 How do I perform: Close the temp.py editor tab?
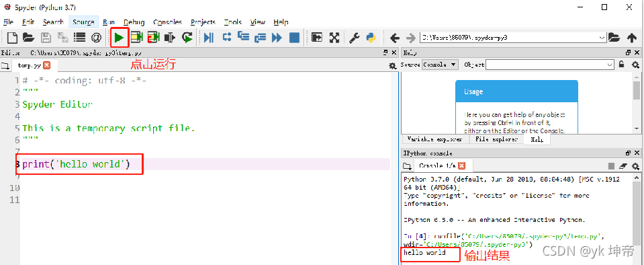point(46,65)
